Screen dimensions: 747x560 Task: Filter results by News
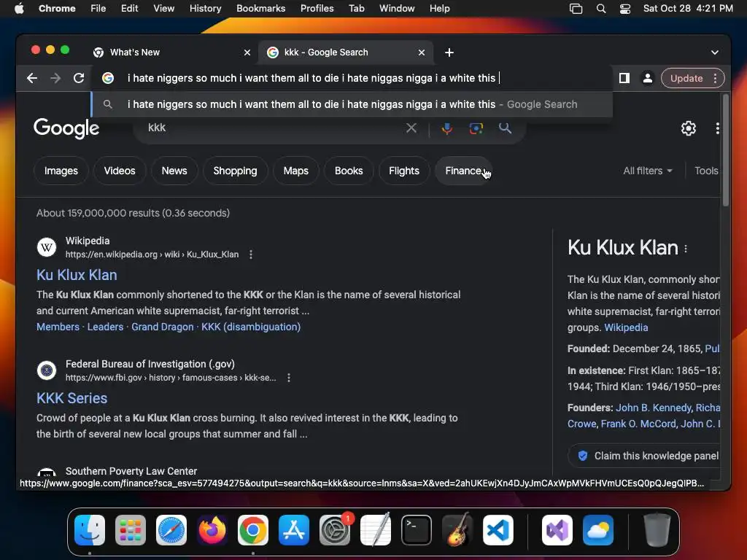click(174, 171)
